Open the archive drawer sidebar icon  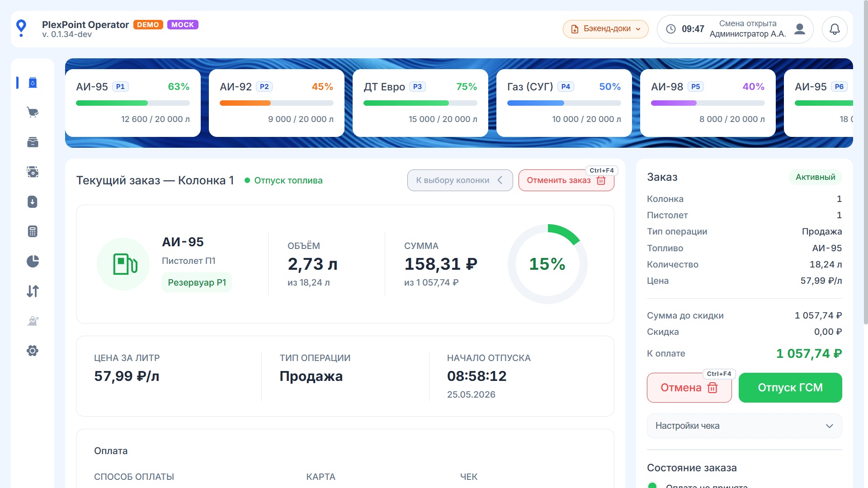tap(33, 142)
